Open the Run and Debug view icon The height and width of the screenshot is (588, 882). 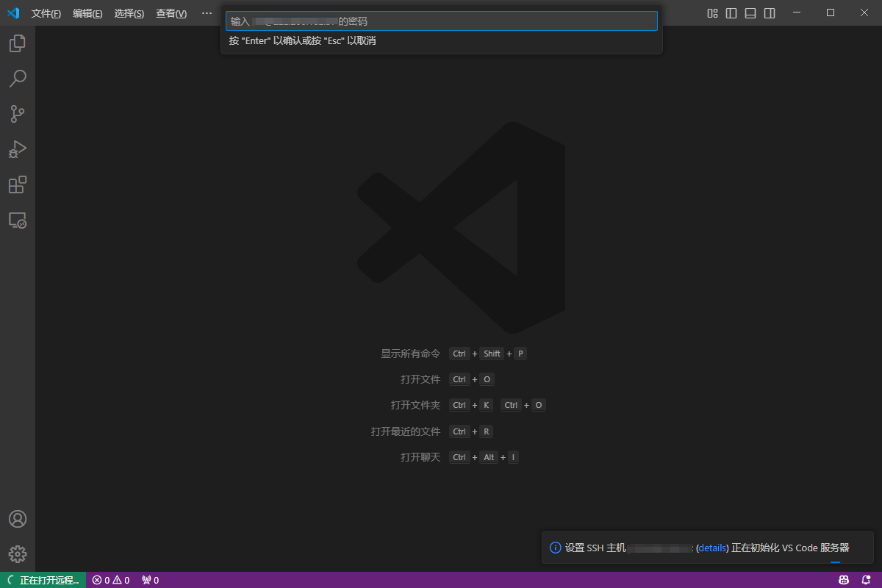tap(18, 149)
